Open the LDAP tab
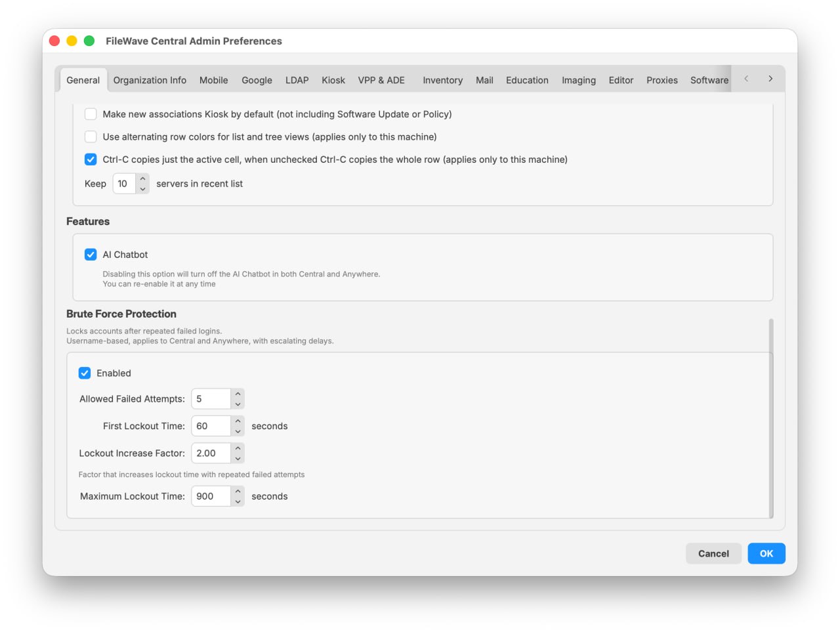This screenshot has width=840, height=632. click(297, 80)
